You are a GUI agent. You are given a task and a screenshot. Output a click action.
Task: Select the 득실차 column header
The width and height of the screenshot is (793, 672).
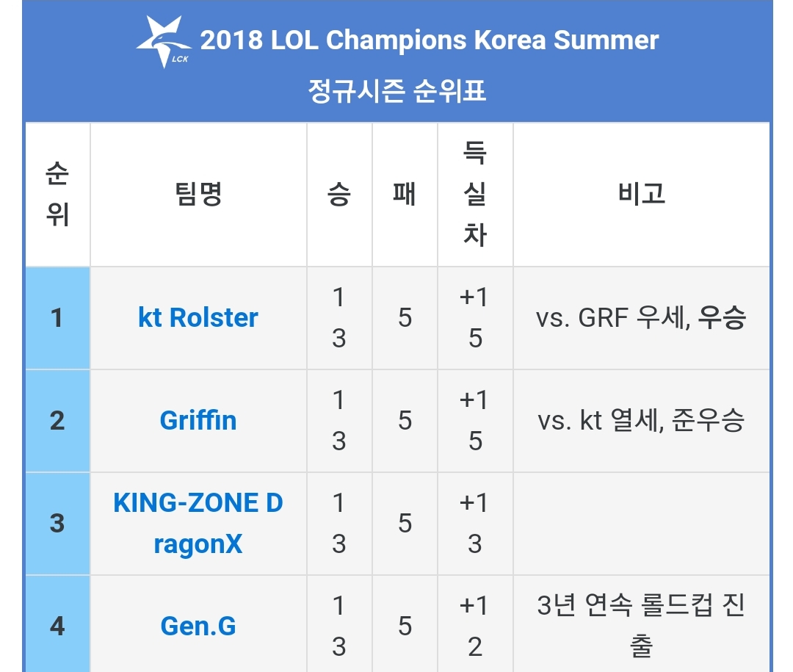(475, 195)
